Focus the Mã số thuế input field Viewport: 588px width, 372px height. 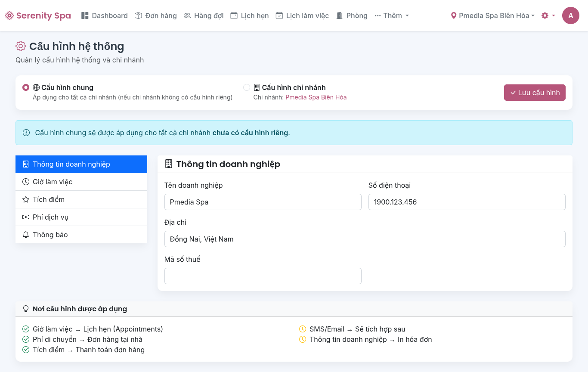pos(263,276)
